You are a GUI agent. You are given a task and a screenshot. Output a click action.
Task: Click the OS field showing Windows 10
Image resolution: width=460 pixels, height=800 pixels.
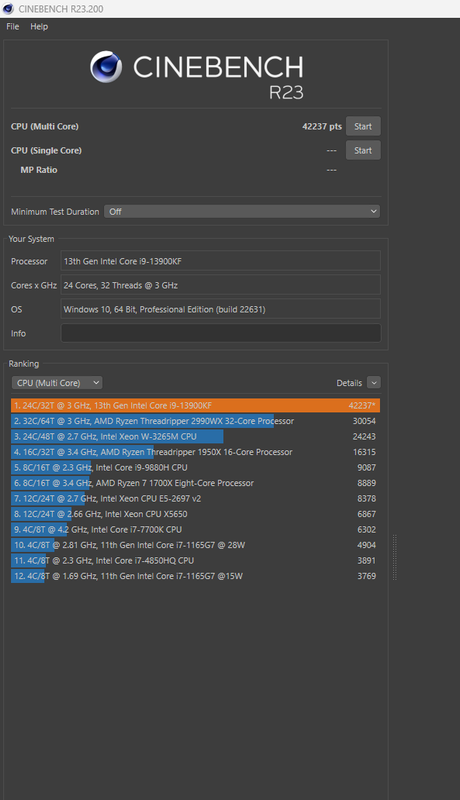tap(221, 309)
